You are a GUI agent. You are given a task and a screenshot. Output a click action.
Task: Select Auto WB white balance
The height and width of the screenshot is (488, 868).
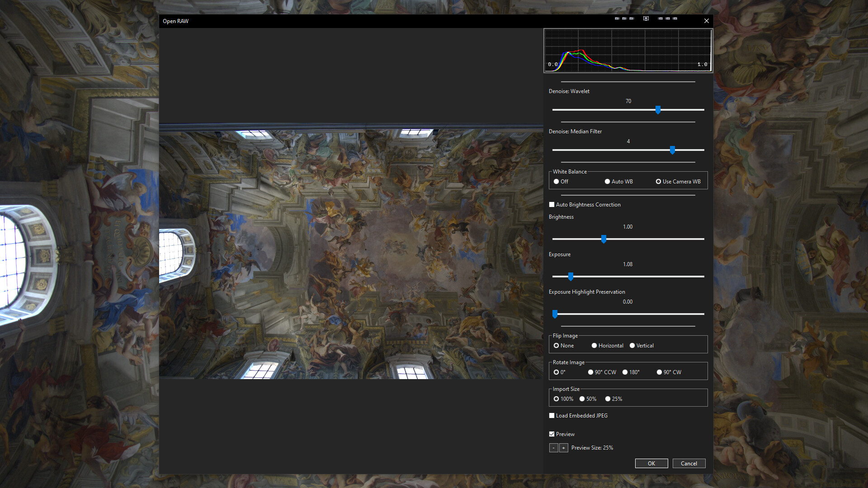[618, 182]
